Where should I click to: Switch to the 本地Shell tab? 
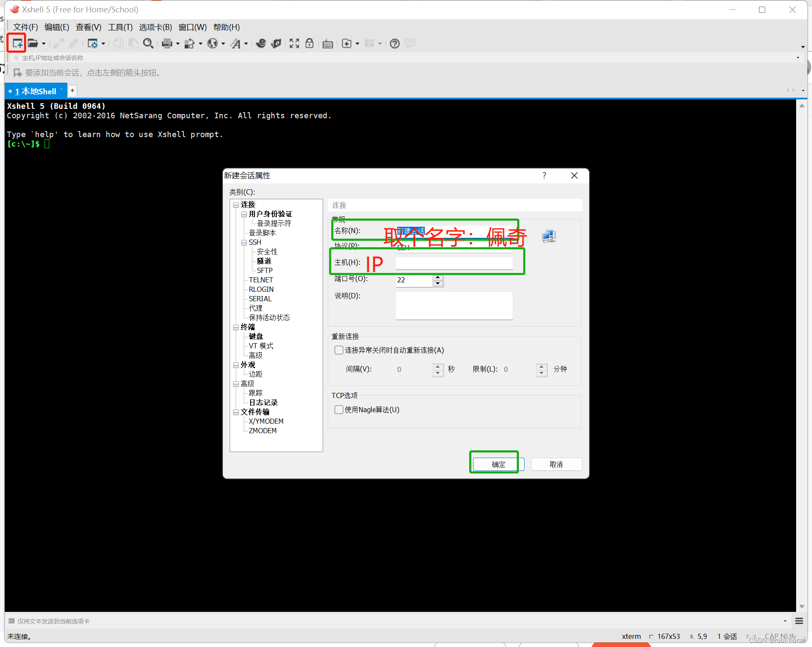36,91
